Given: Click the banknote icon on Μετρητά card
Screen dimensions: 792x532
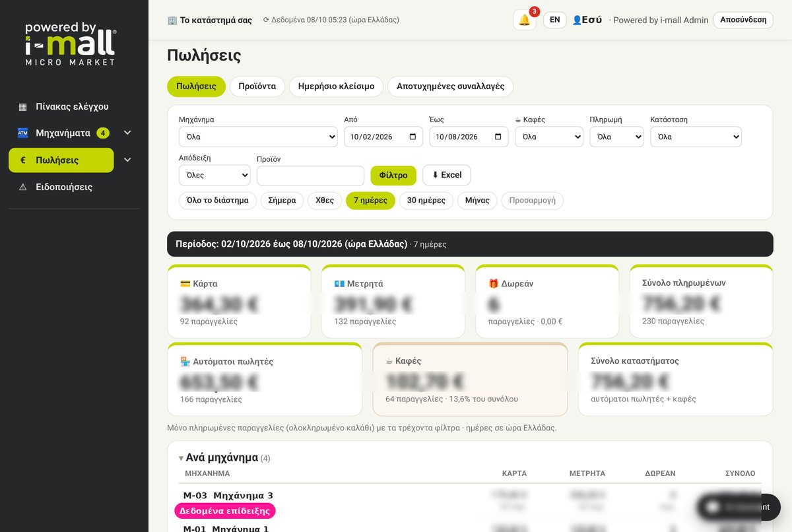Looking at the screenshot, I should 339,284.
